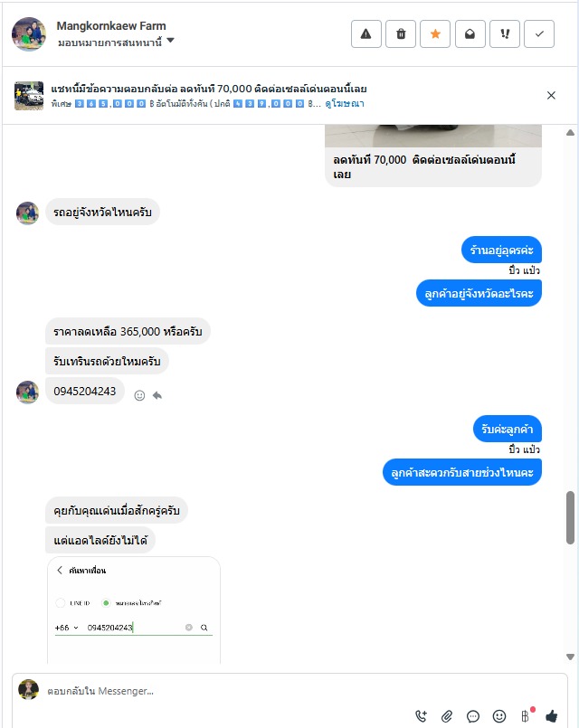
Task: Click the chat vertical scrollbar thumb
Action: [570, 517]
